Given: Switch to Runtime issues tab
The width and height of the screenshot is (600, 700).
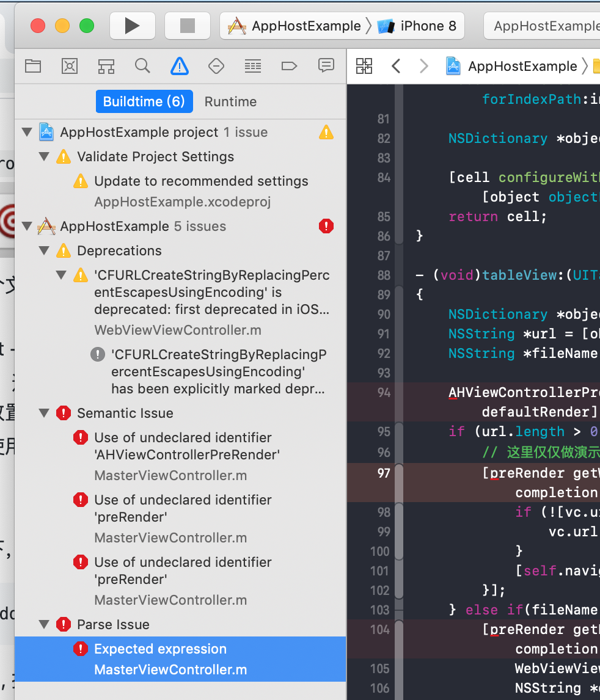Looking at the screenshot, I should click(x=230, y=102).
